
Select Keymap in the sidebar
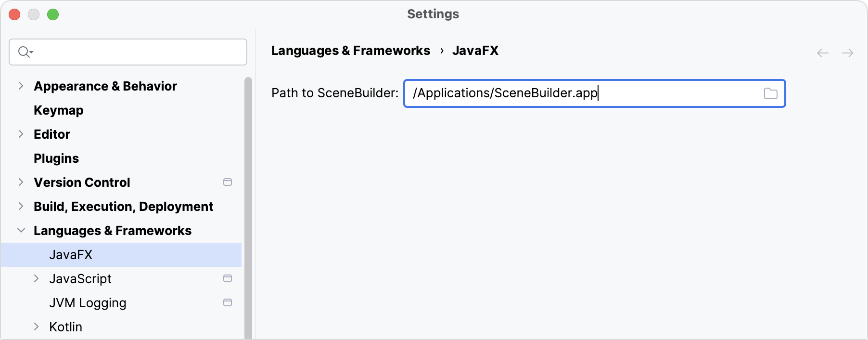[x=58, y=110]
